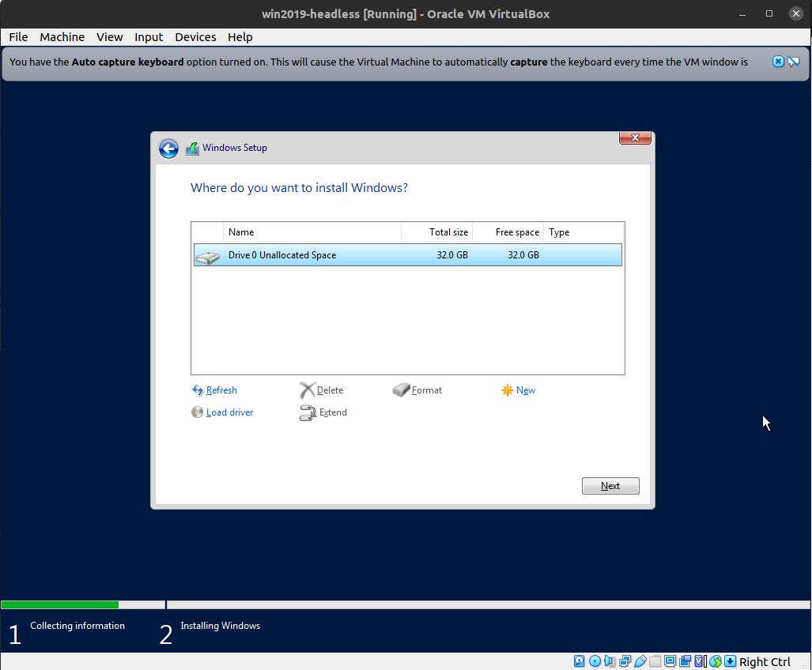Screen dimensions: 812x670
Task: Click the Format partition option
Action: tap(427, 390)
